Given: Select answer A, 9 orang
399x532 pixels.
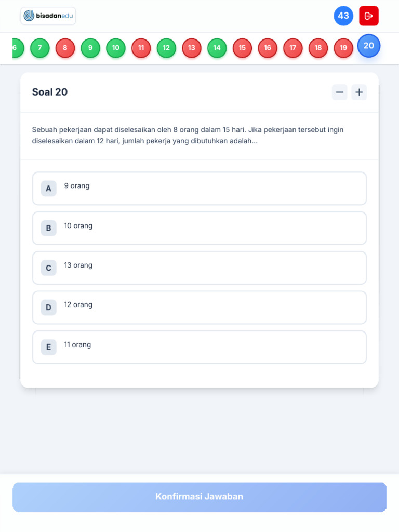Looking at the screenshot, I should coord(199,189).
